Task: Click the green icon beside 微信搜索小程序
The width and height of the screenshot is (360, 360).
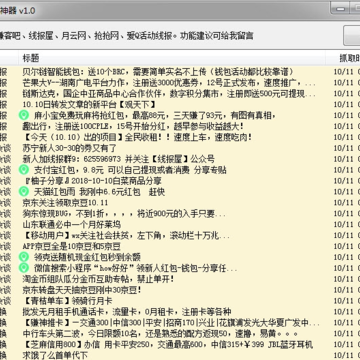Action: point(24,268)
